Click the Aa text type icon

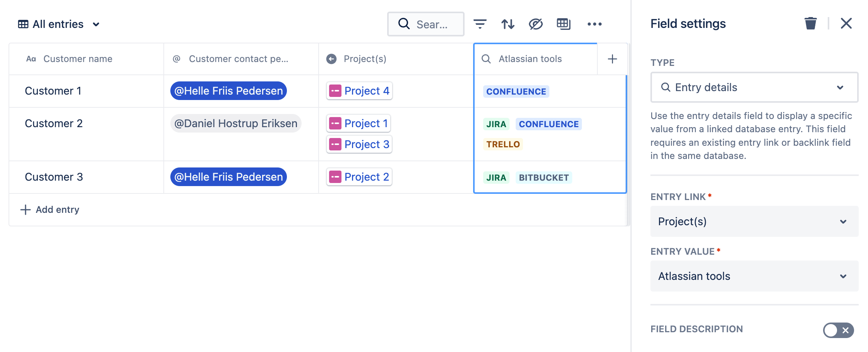coord(31,59)
